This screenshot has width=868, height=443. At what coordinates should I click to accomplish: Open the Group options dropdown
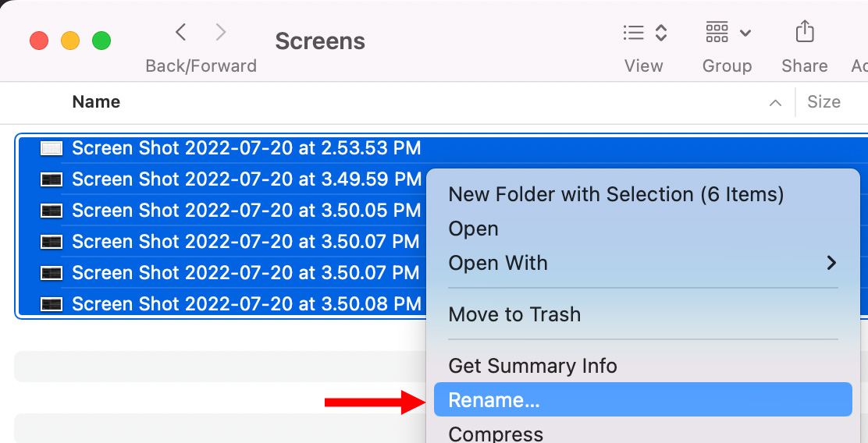(x=727, y=32)
